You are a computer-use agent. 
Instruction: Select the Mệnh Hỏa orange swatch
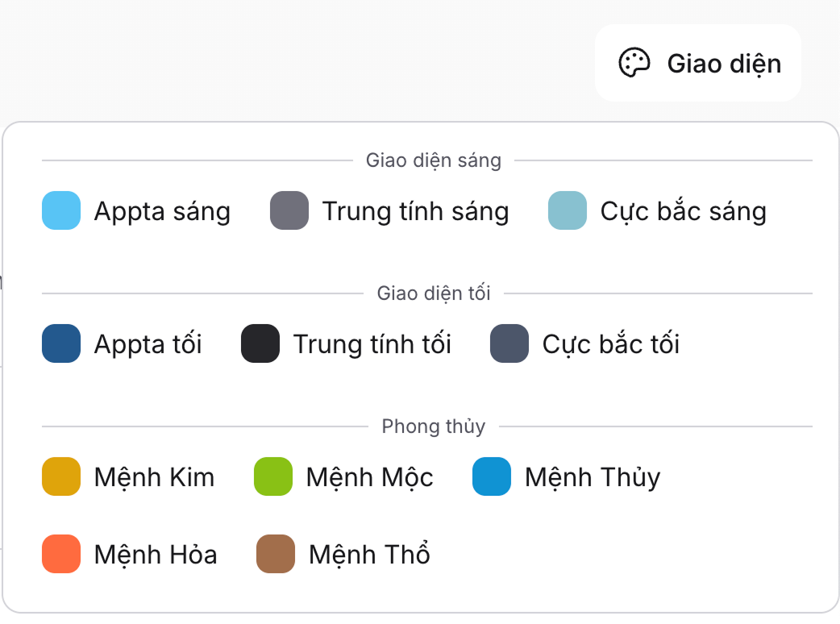[60, 555]
